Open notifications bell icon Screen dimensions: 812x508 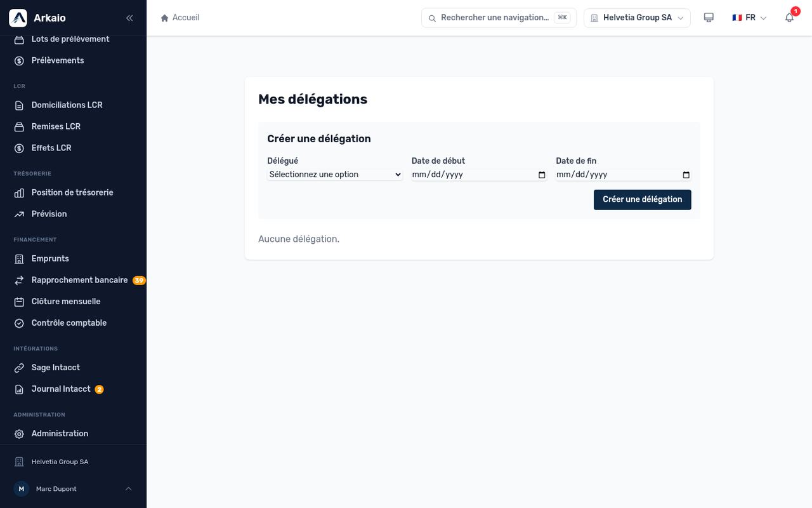(790, 18)
